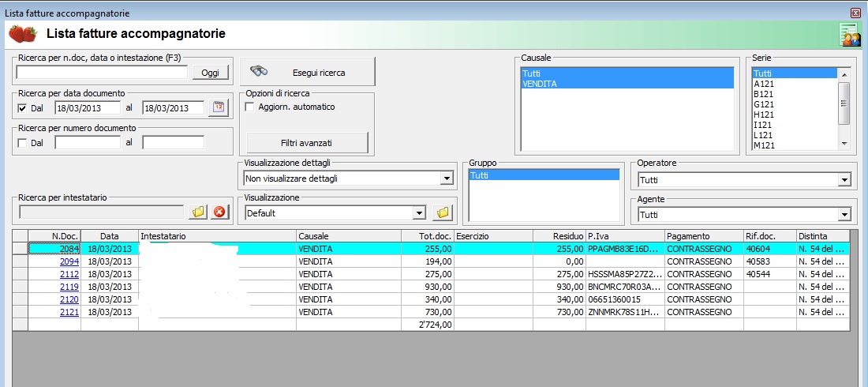Open document link 2120

click(x=69, y=299)
